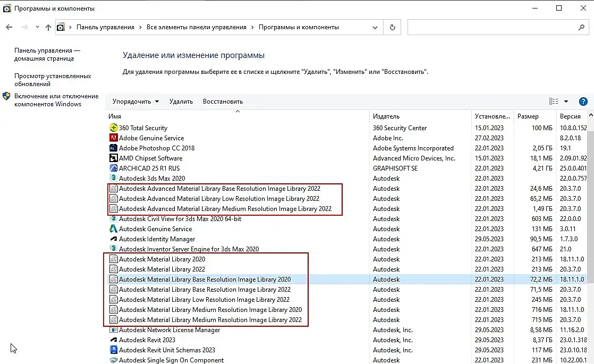Click the 4,21 ГБ size cell

[542, 168]
